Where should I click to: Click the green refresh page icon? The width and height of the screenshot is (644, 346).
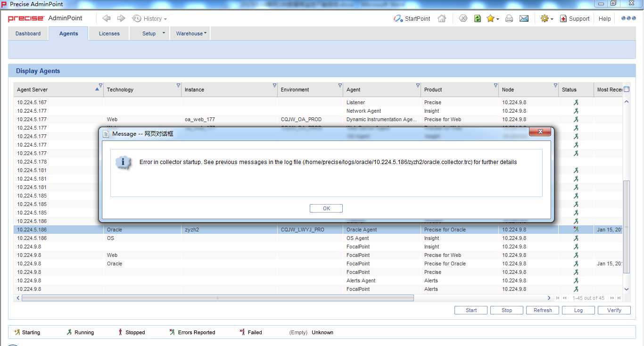pyautogui.click(x=478, y=18)
